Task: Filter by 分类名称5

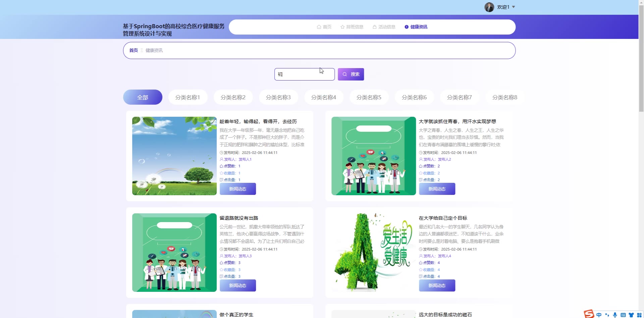Action: pos(369,97)
